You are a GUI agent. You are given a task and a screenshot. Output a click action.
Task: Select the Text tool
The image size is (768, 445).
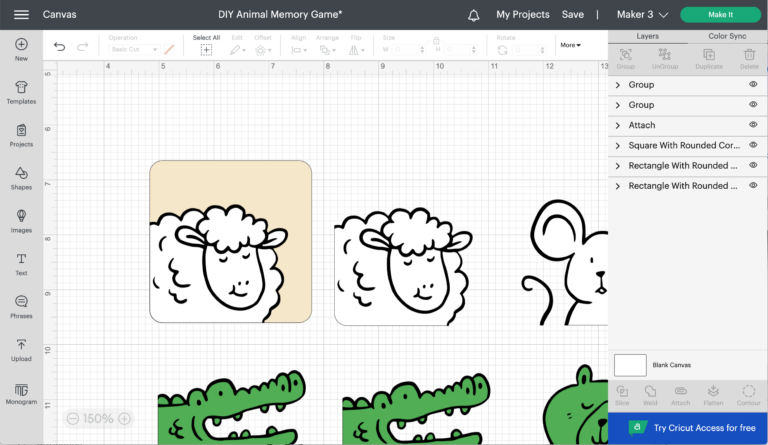point(21,263)
